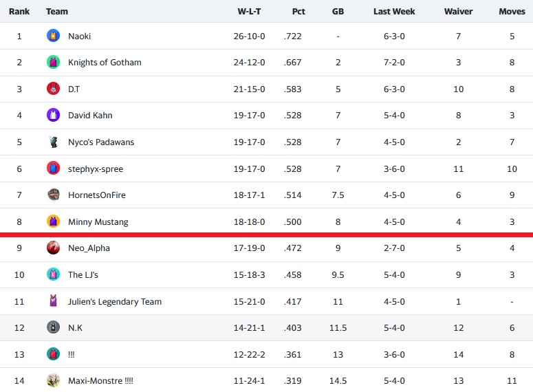Click HornetsOnFire team logo
Viewport: 533px width, 392px height.
pyautogui.click(x=53, y=195)
